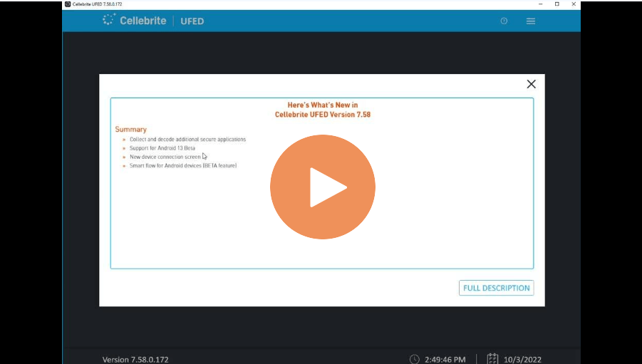Maximize the Cellebrite UFED window
Screen dimensions: 642x364
click(556, 4)
